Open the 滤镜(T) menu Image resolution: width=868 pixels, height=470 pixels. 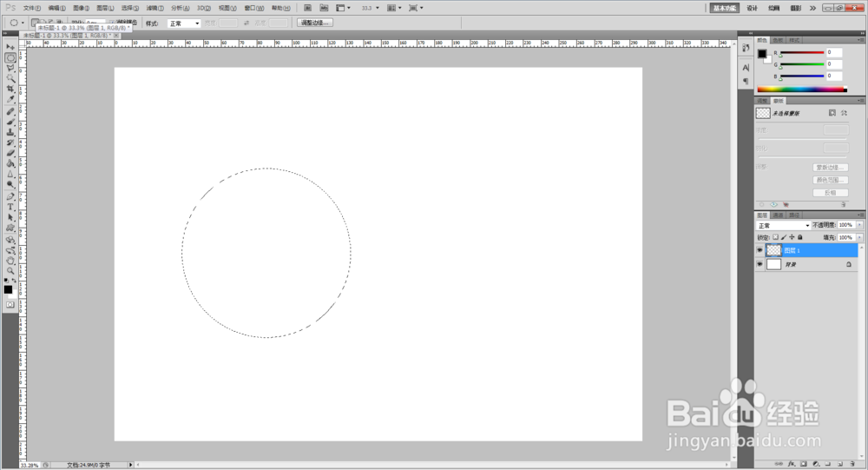pyautogui.click(x=155, y=9)
